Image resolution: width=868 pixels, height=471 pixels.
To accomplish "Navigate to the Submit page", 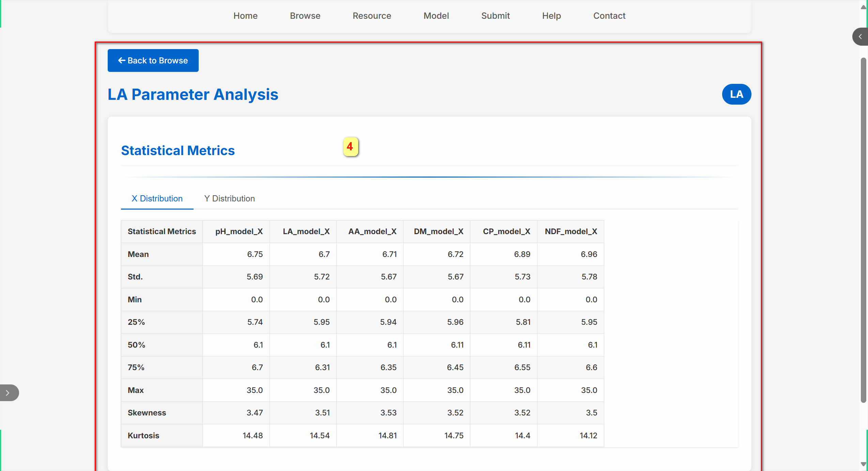I will [495, 16].
